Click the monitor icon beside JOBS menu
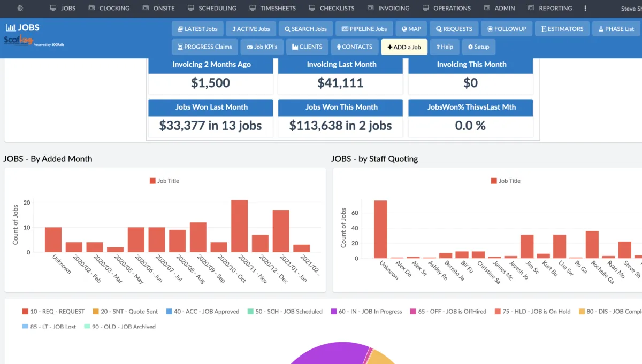The height and width of the screenshot is (364, 642). click(x=53, y=9)
